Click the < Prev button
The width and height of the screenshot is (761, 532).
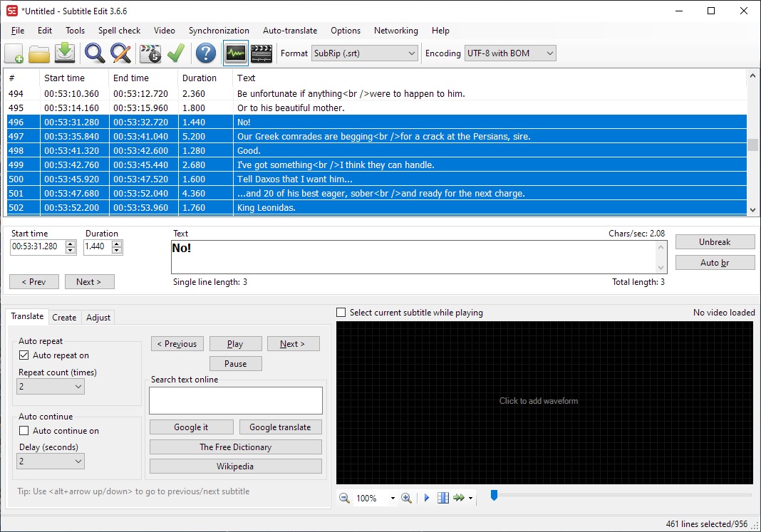[x=34, y=282]
